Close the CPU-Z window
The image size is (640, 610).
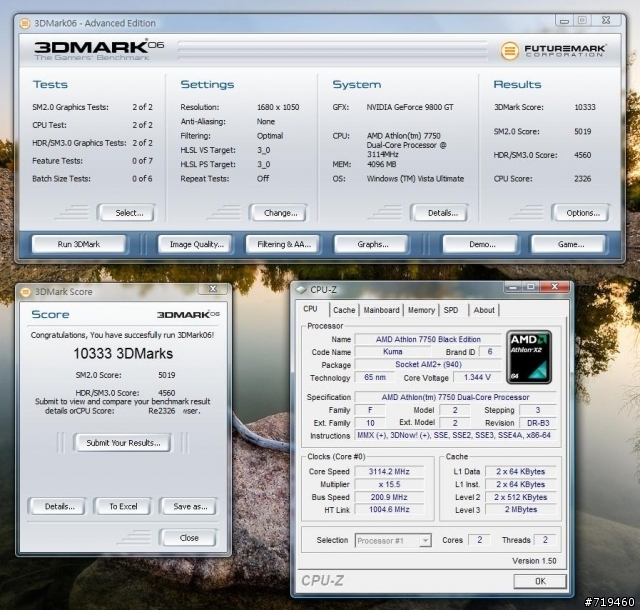click(x=554, y=287)
